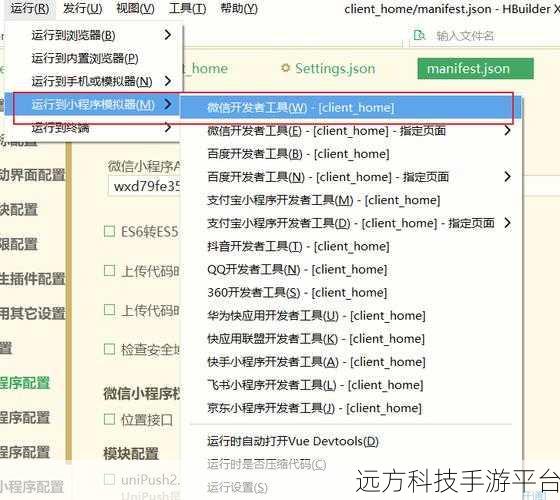Select the green highlighted 程序配置 sidebar item
The height and width of the screenshot is (500, 560).
tap(25, 383)
